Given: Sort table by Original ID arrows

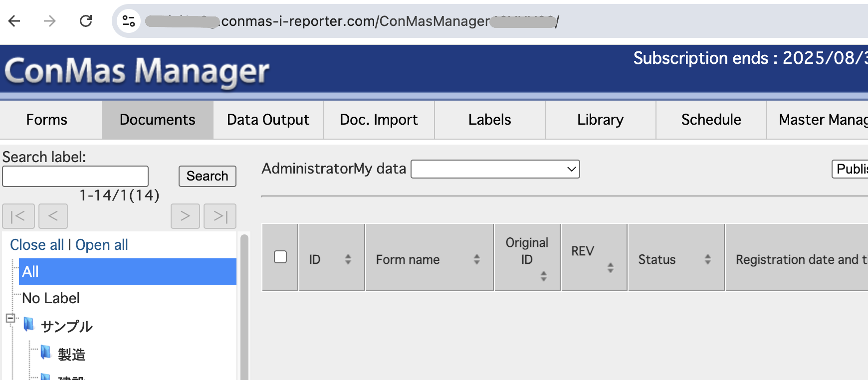Looking at the screenshot, I should pos(544,276).
